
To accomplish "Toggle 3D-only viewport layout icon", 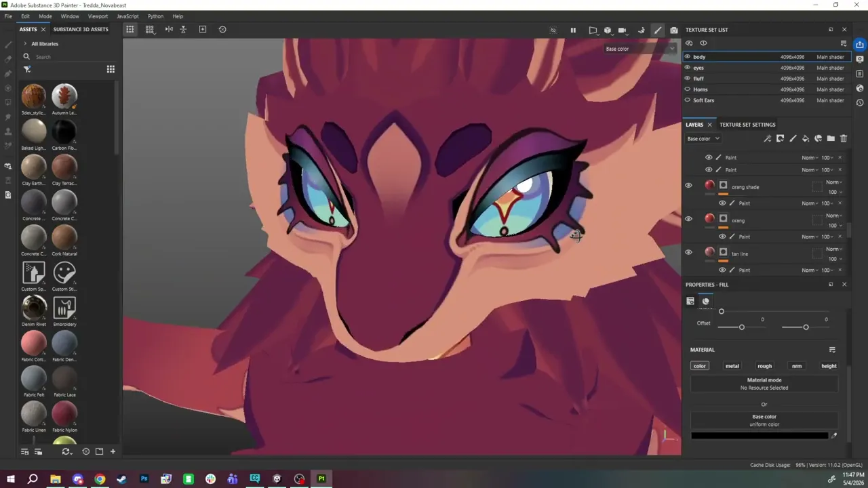I will click(x=130, y=29).
